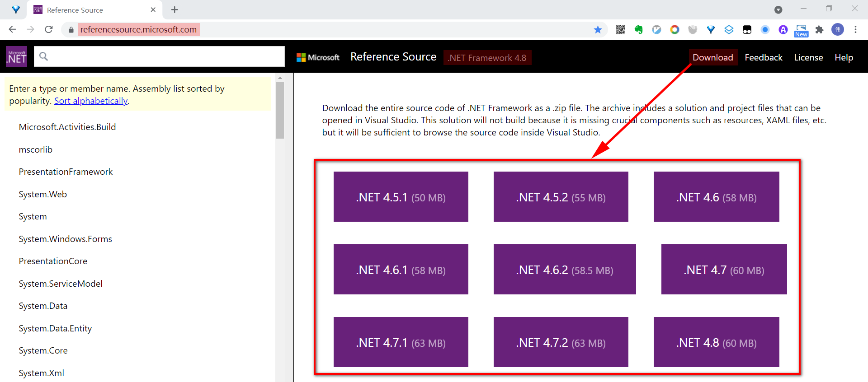Click the gray eggshell extension icon
The height and width of the screenshot is (382, 868).
click(x=693, y=30)
